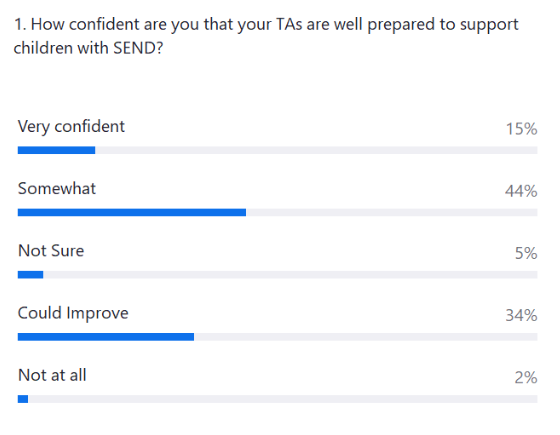Image resolution: width=560 pixels, height=435 pixels.
Task: Click the tiny blue Not at all bar
Action: 23,399
